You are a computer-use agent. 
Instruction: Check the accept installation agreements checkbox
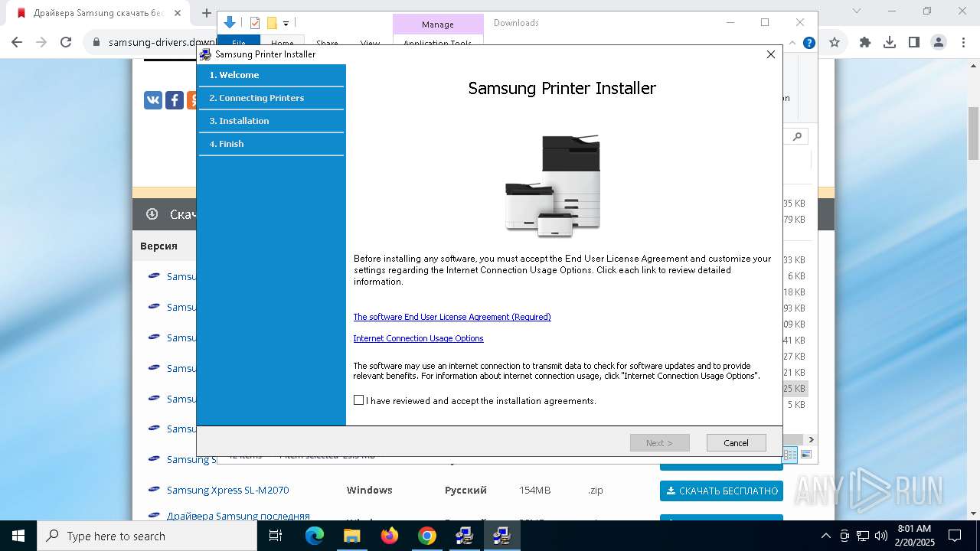(358, 400)
